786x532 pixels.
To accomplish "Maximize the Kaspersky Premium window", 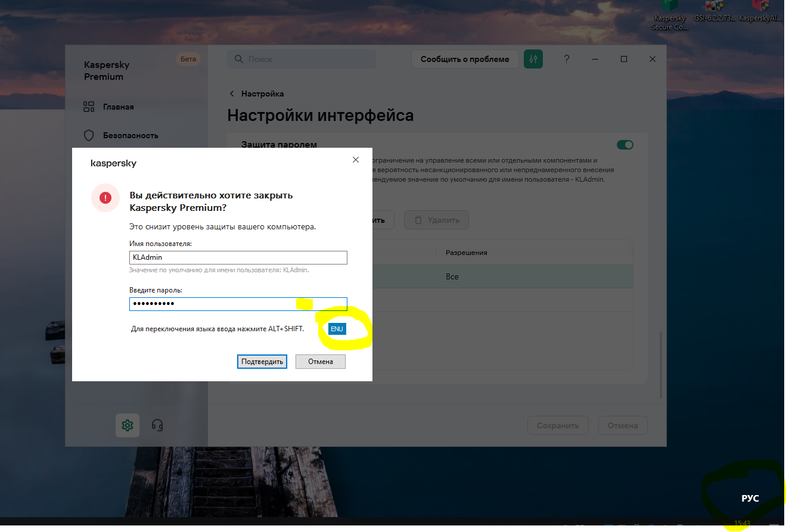I will [x=624, y=59].
